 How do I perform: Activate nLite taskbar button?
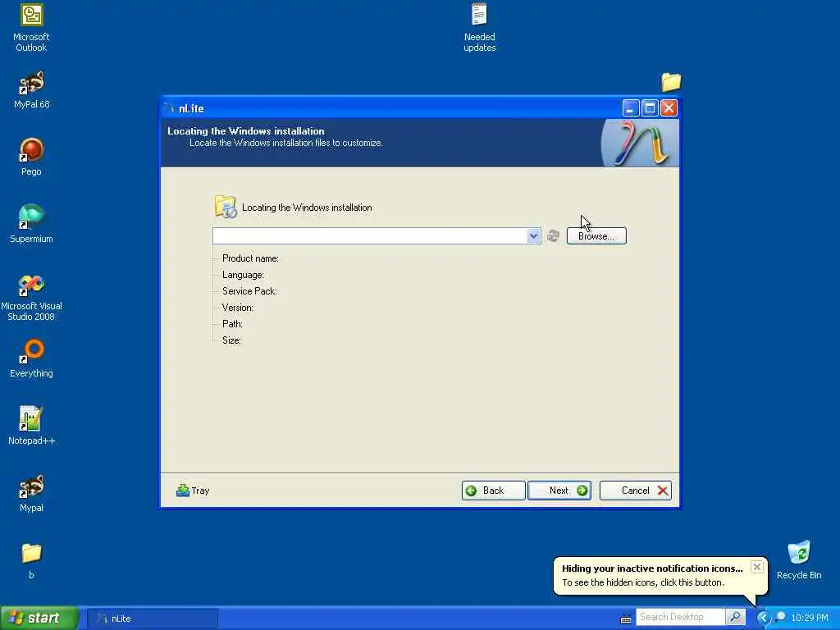coord(153,619)
